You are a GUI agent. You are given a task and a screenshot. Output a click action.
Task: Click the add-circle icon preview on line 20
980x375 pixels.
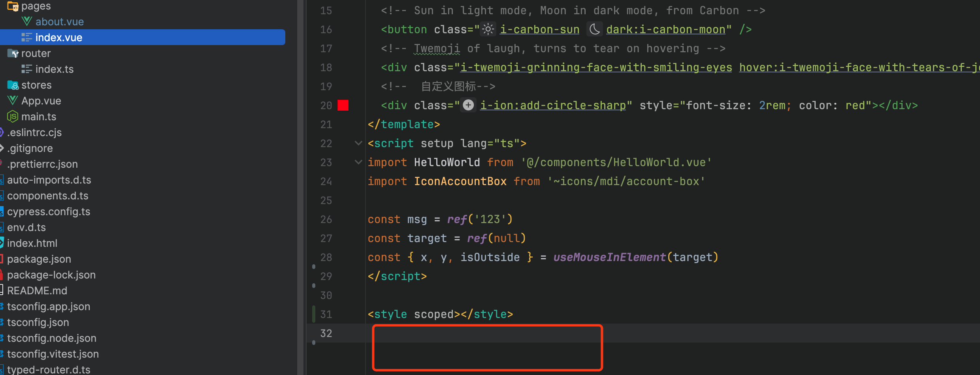point(468,105)
